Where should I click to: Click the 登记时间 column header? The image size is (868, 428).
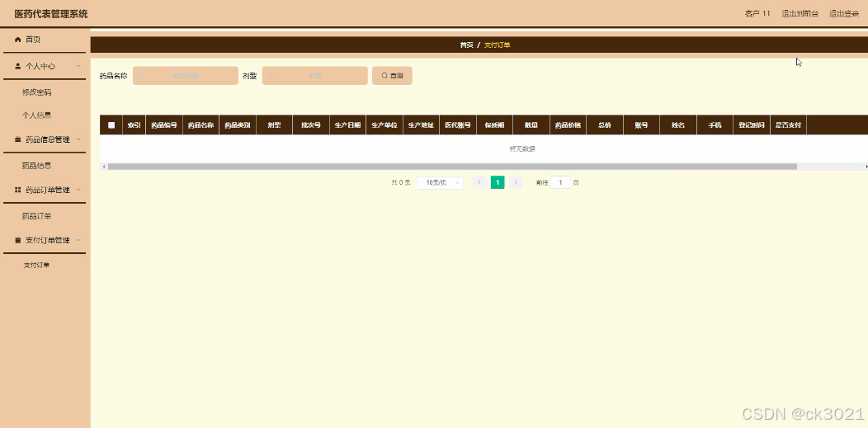click(751, 125)
